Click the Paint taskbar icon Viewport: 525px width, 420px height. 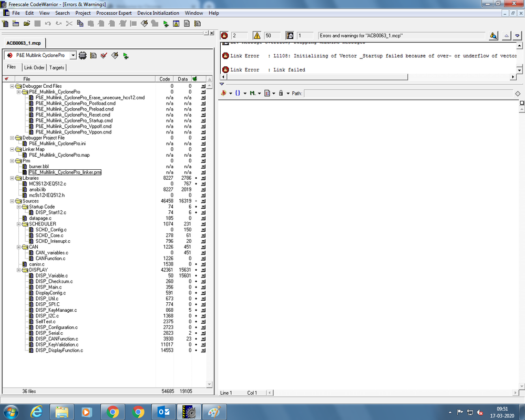click(x=214, y=412)
